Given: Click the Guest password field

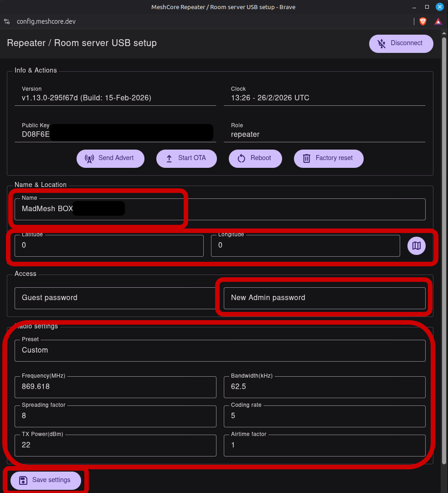Looking at the screenshot, I should (x=115, y=298).
